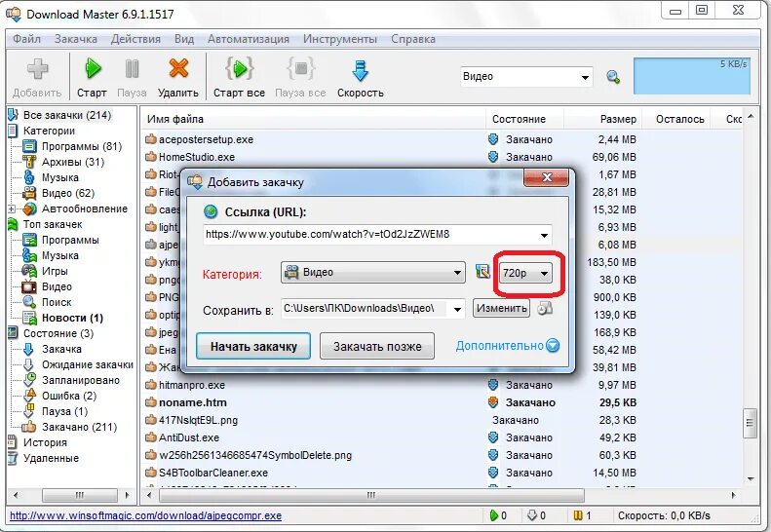Image resolution: width=771 pixels, height=532 pixels.
Task: Click the blue speed graph panel
Action: coord(692,76)
